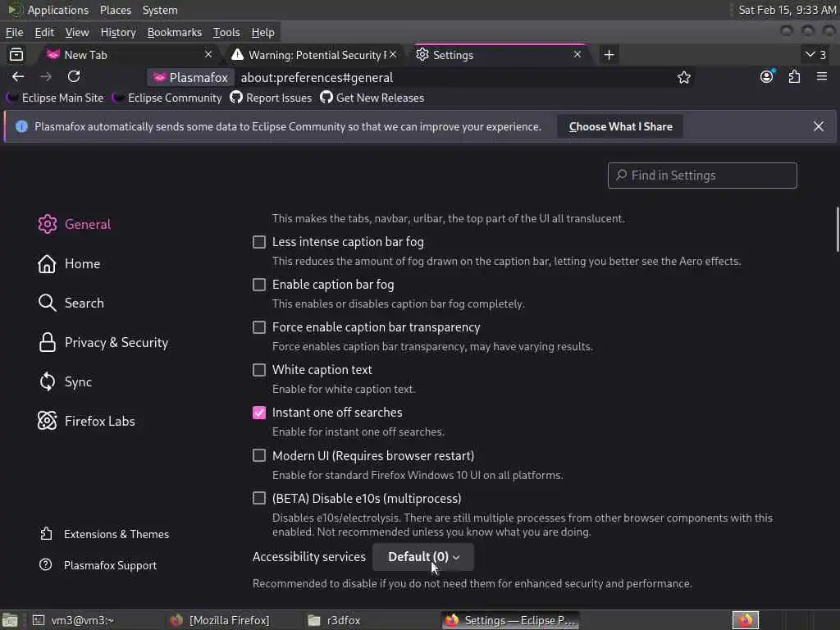Go back with the back arrow

pos(18,77)
